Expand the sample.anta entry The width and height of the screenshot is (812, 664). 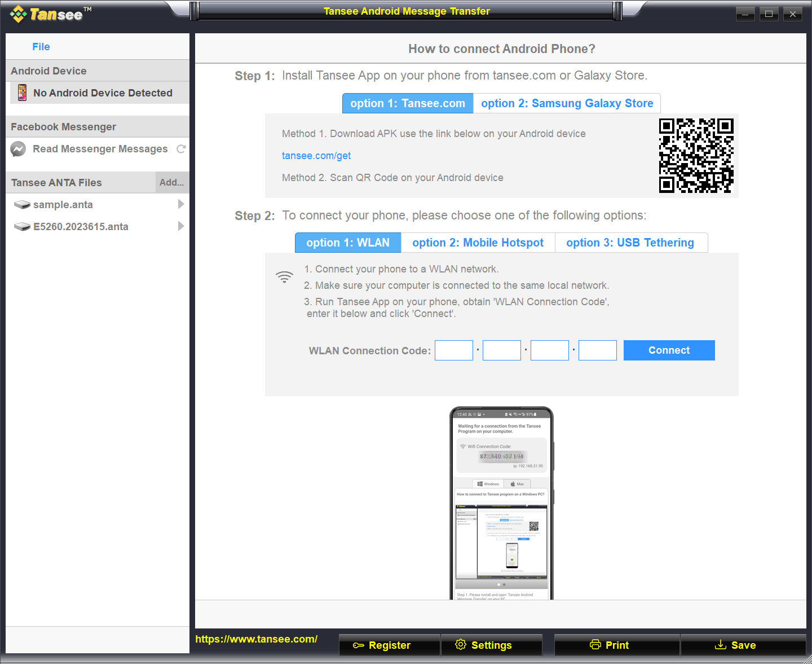point(181,205)
